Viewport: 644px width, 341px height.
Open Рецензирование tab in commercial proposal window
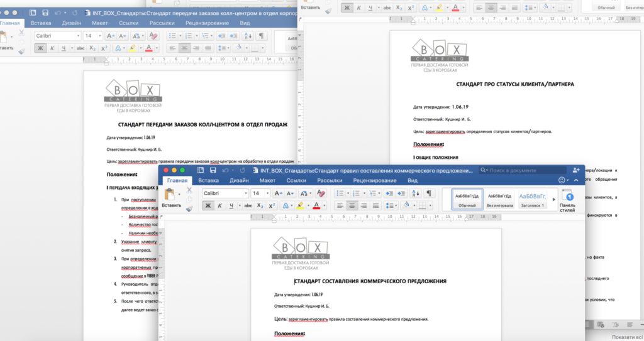pos(375,180)
